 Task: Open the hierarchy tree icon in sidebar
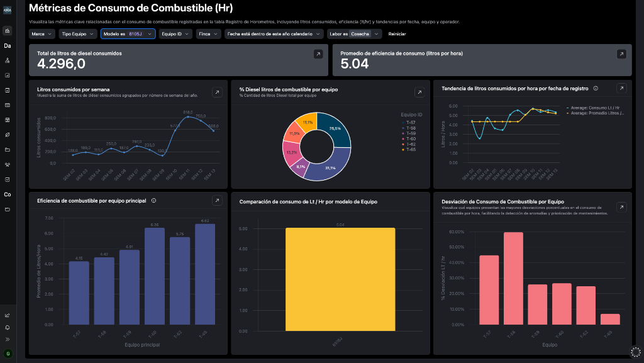point(8,60)
